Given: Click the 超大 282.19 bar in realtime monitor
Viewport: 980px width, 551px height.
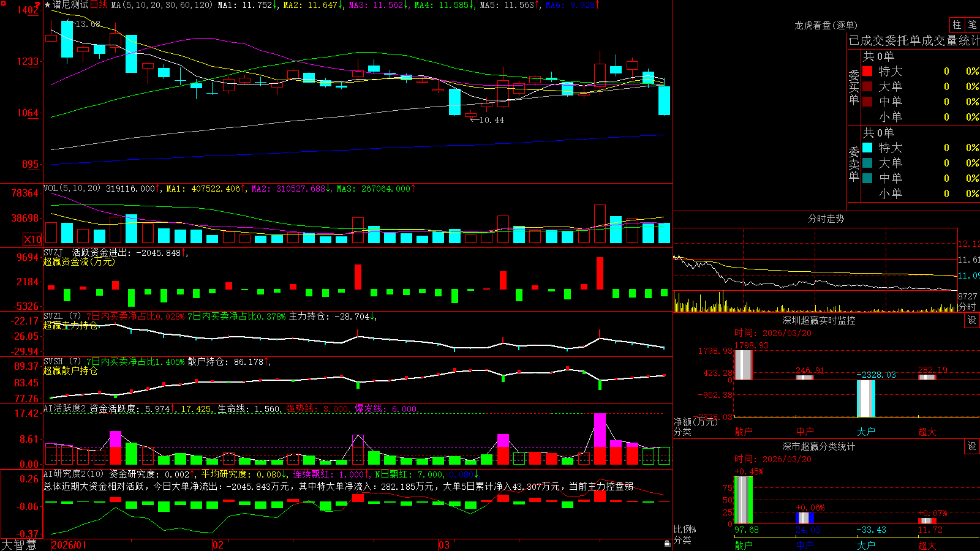Looking at the screenshot, I should pos(927,377).
